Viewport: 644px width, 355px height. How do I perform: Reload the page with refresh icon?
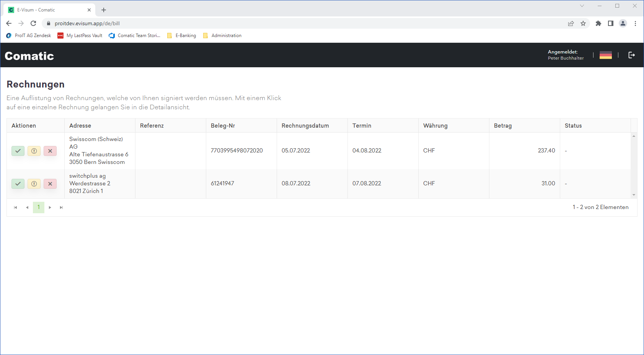click(x=33, y=23)
